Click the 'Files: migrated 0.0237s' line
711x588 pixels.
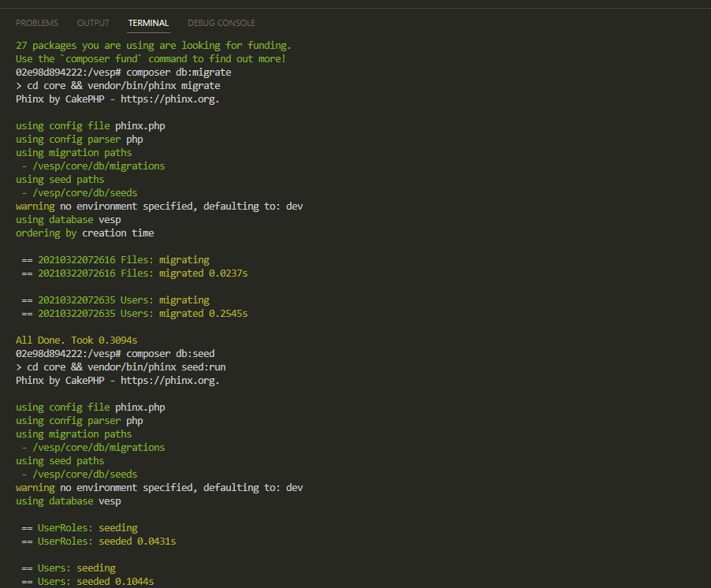point(135,274)
